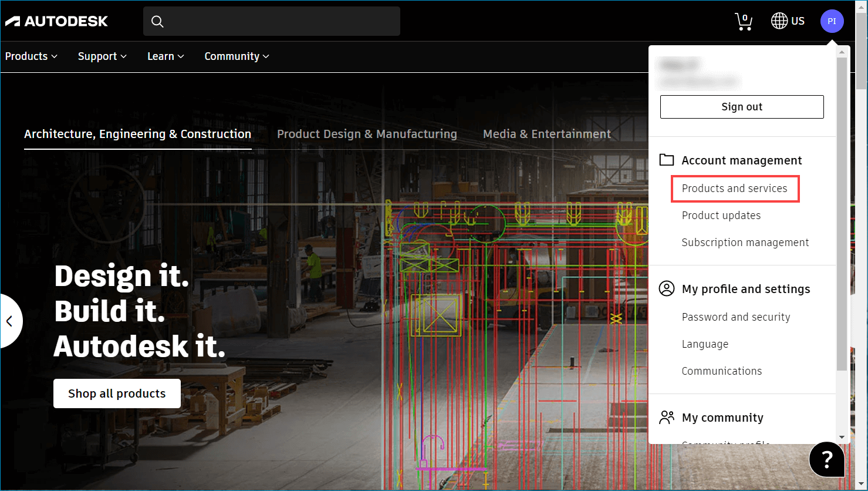Click account menu scroll down arrow
This screenshot has height=491, width=868.
pyautogui.click(x=842, y=437)
